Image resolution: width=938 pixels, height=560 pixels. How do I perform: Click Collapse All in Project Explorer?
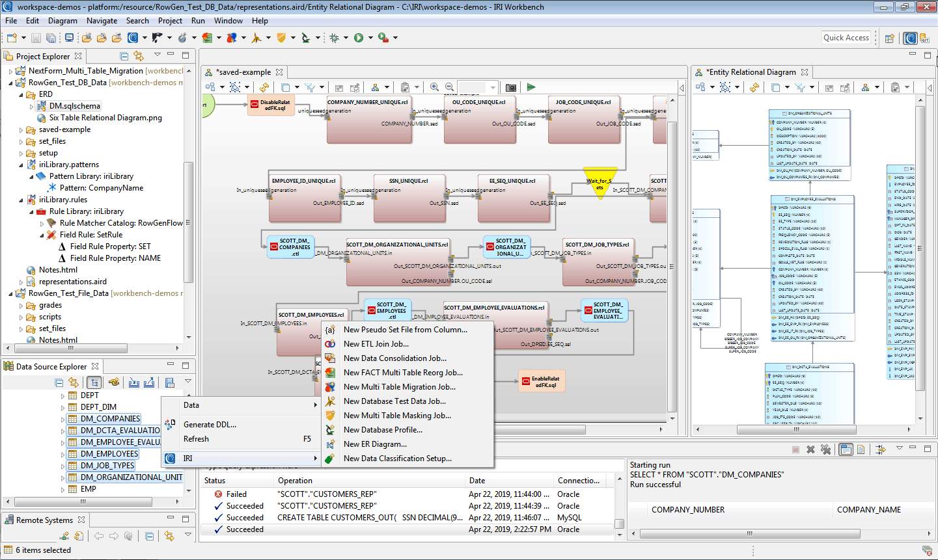[x=124, y=56]
